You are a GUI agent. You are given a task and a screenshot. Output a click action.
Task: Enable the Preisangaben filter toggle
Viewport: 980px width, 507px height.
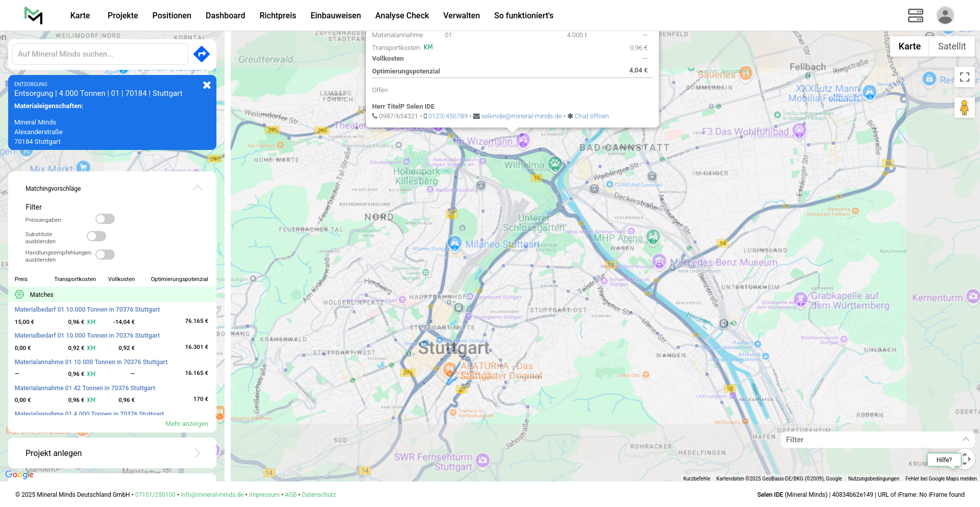pyautogui.click(x=105, y=219)
